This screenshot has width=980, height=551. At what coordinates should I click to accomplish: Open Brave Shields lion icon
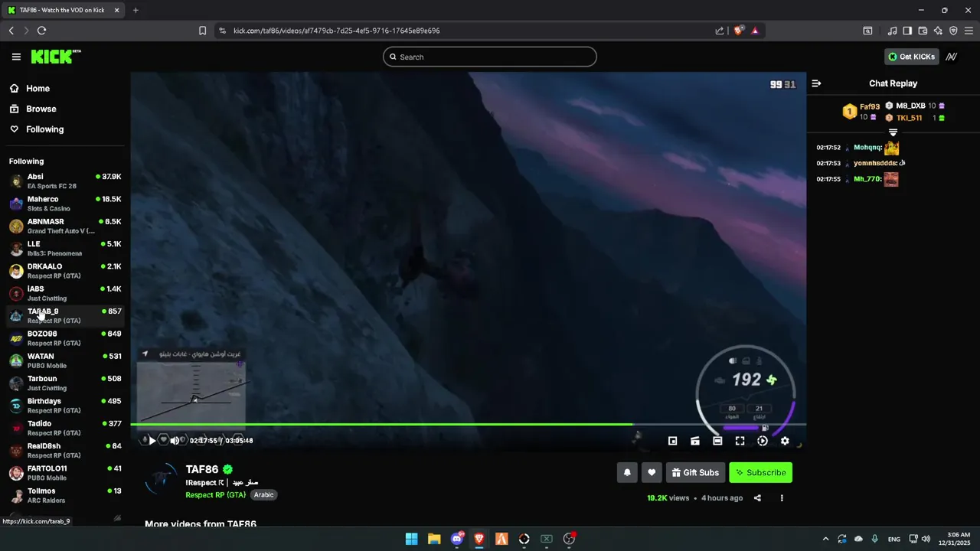pyautogui.click(x=739, y=31)
